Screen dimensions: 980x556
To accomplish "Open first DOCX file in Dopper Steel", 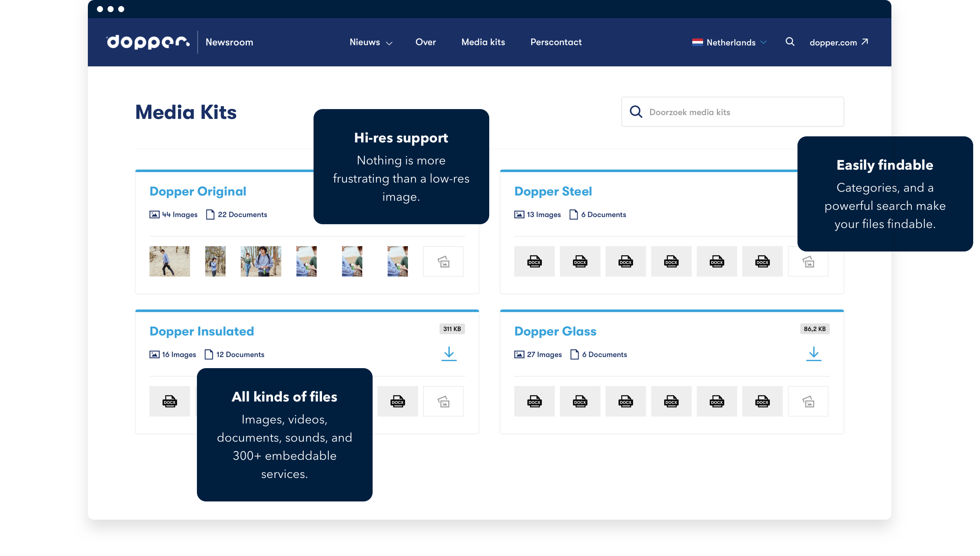I will [x=534, y=262].
